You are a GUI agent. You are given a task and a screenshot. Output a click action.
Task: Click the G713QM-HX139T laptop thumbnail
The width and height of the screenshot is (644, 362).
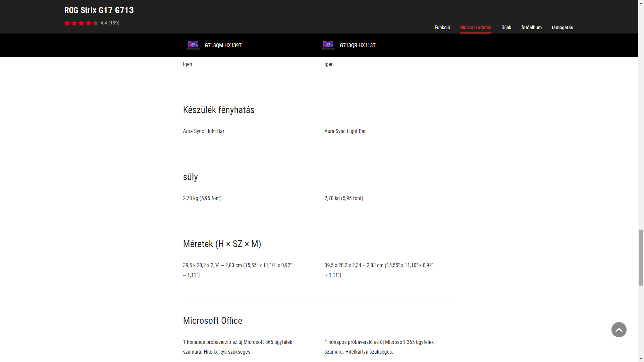193,45
